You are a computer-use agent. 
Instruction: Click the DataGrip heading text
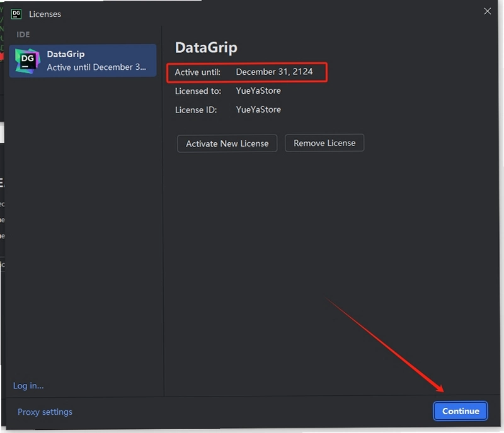206,48
